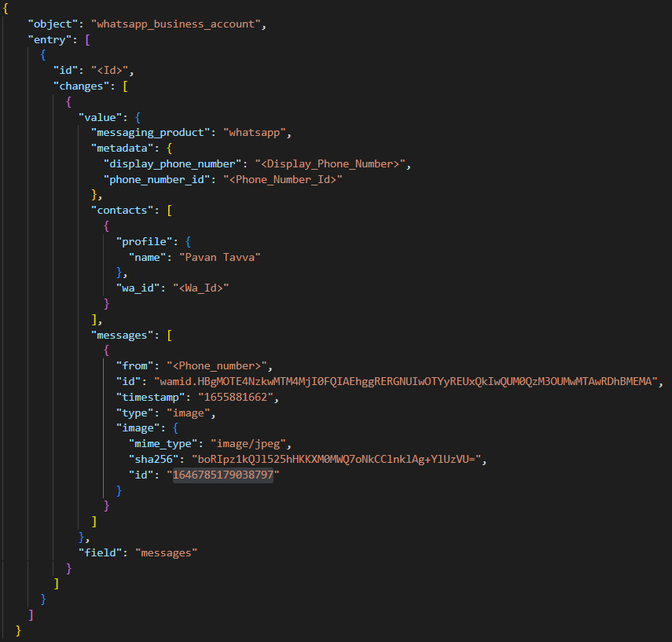Click the highlighted image id 1646785179038797

(x=223, y=475)
